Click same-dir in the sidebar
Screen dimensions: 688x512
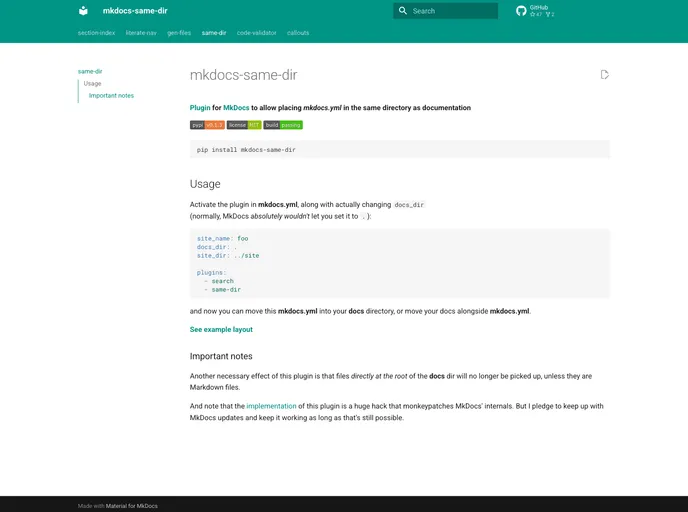coord(90,71)
